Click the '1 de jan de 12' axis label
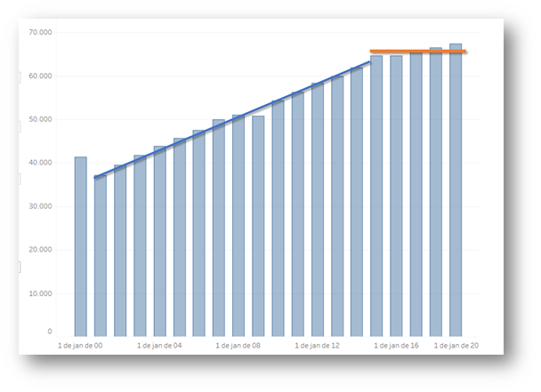Image resolution: width=541 pixels, height=392 pixels. pos(318,345)
